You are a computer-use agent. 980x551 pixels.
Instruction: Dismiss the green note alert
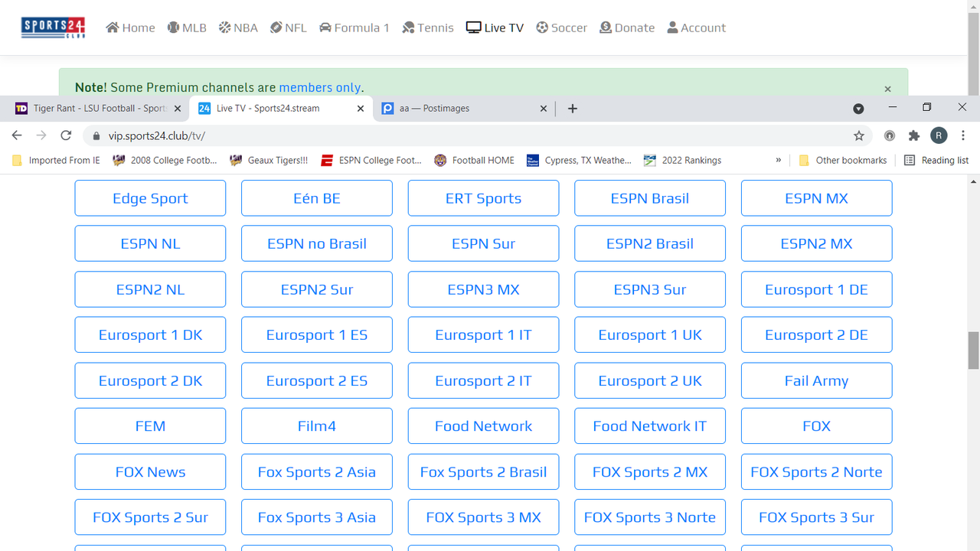click(887, 89)
